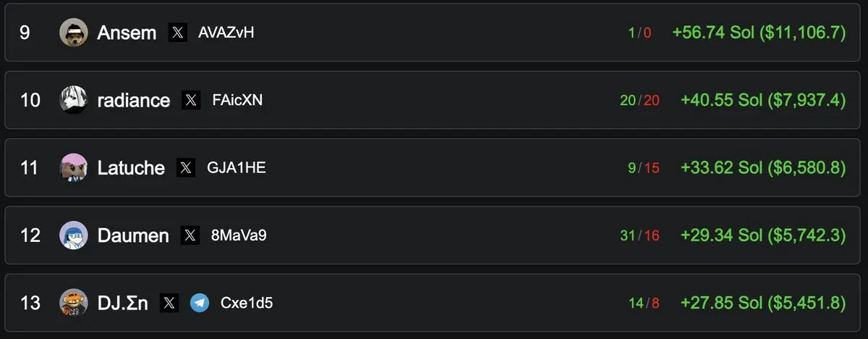
Task: Select the Ansem trader name
Action: tap(127, 33)
